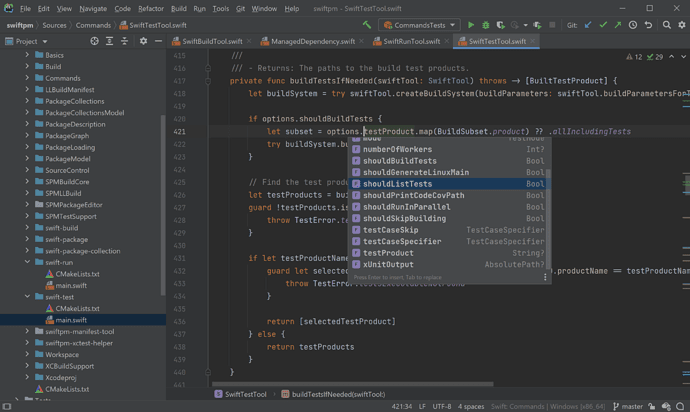Click the Git commit checkmark icon

[602, 25]
